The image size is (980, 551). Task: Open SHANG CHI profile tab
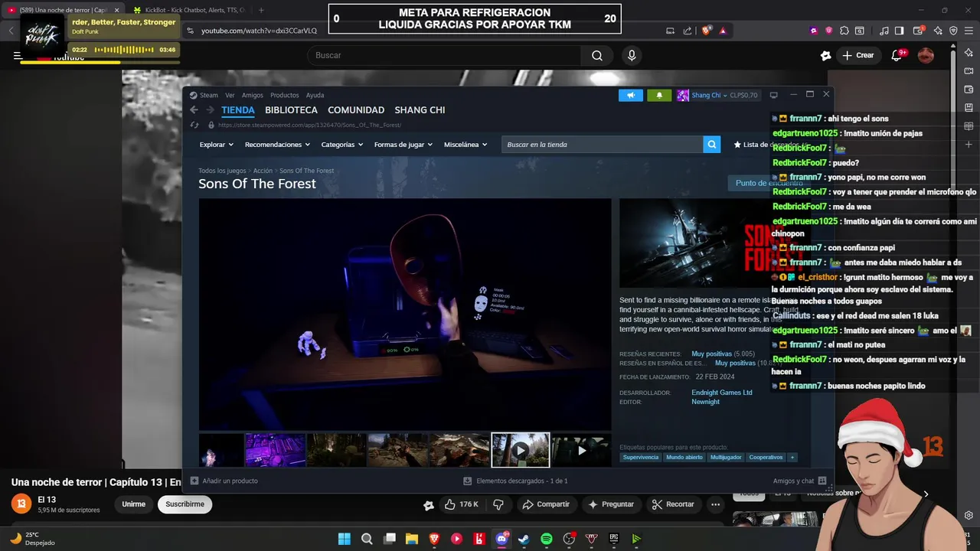[x=420, y=110]
